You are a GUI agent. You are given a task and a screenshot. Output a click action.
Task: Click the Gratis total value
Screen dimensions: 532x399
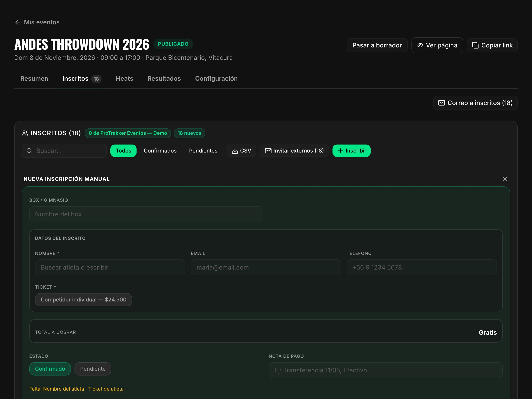pos(488,332)
